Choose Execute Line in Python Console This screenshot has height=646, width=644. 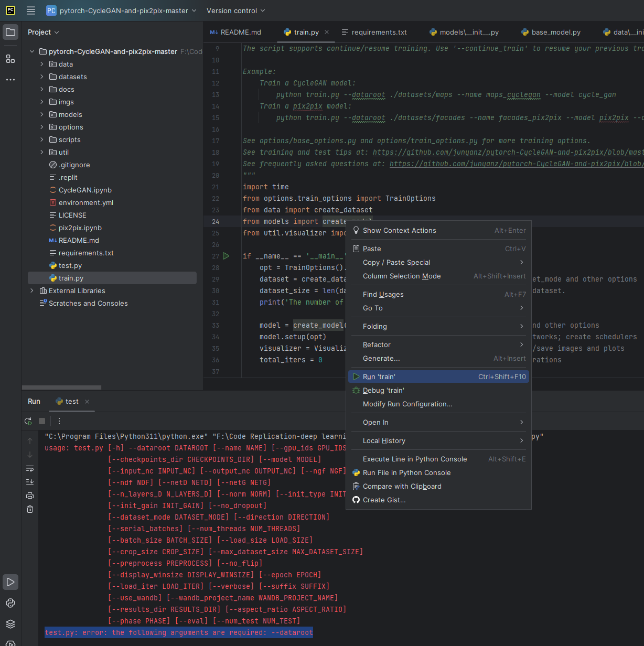point(438,459)
